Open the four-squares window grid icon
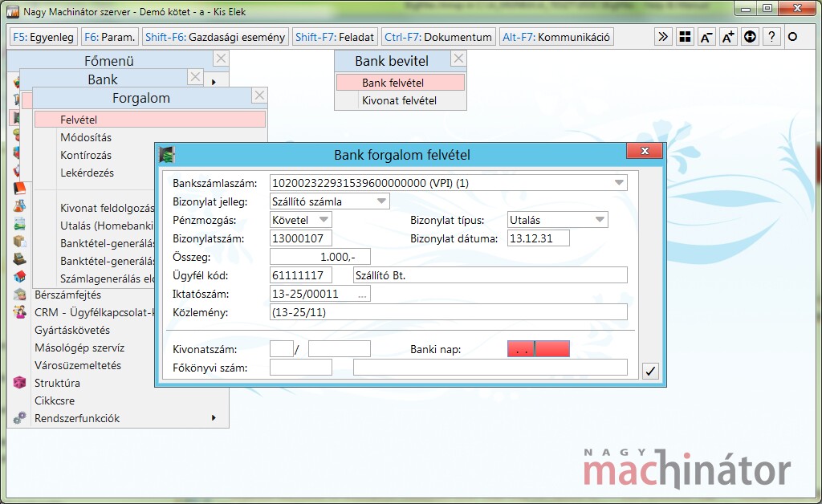The image size is (822, 504). click(x=685, y=37)
